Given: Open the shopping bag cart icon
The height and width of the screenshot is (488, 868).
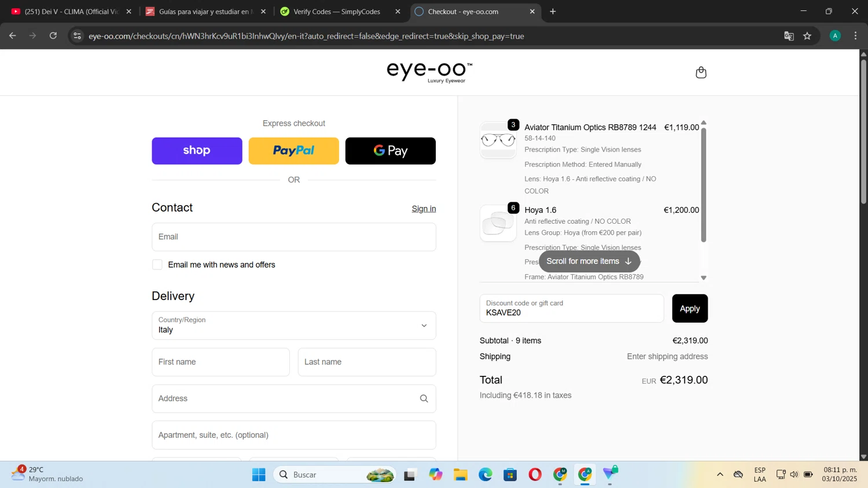Looking at the screenshot, I should (701, 72).
